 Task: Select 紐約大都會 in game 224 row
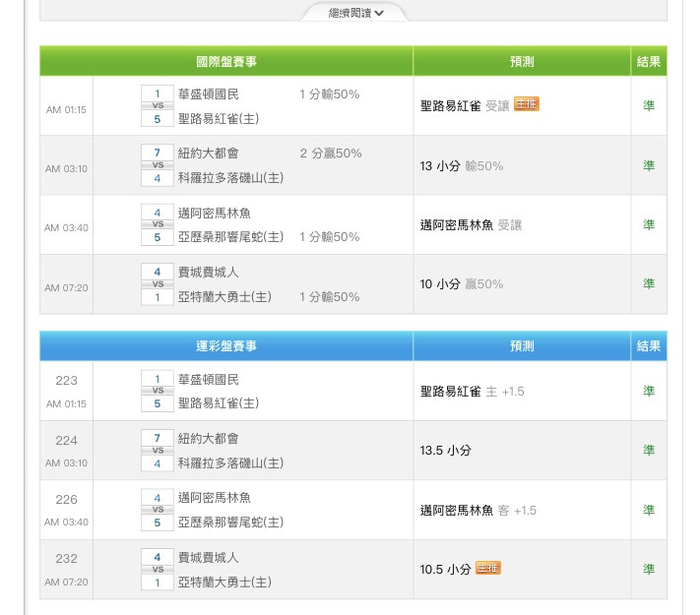coord(209,438)
